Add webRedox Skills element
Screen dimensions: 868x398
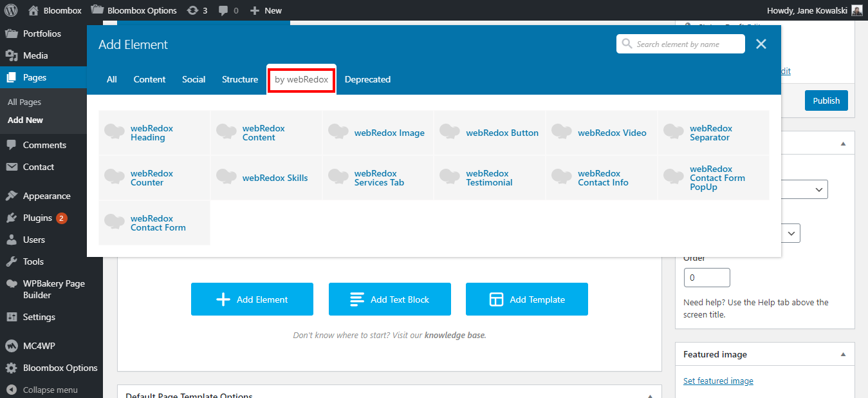[x=266, y=178]
